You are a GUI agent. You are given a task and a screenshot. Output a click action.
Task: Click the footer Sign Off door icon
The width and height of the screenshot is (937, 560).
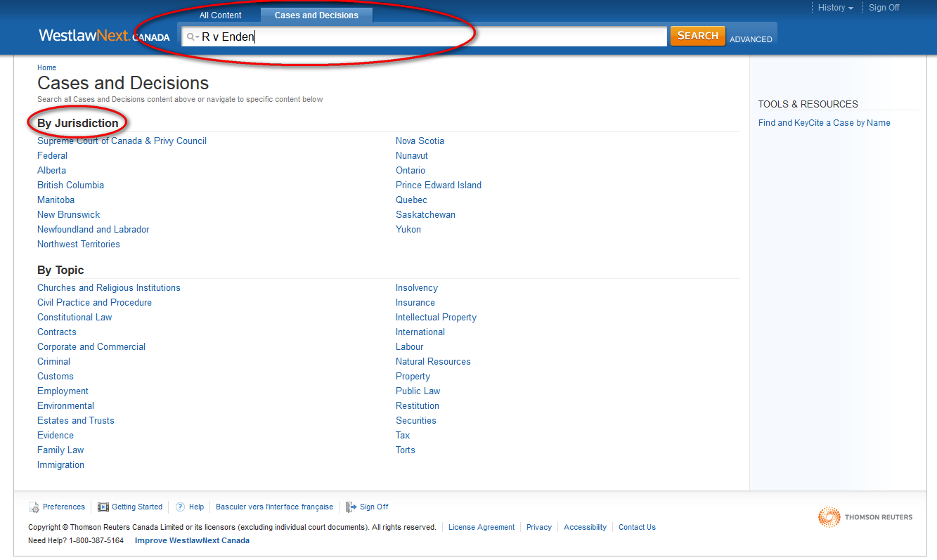[x=351, y=507]
